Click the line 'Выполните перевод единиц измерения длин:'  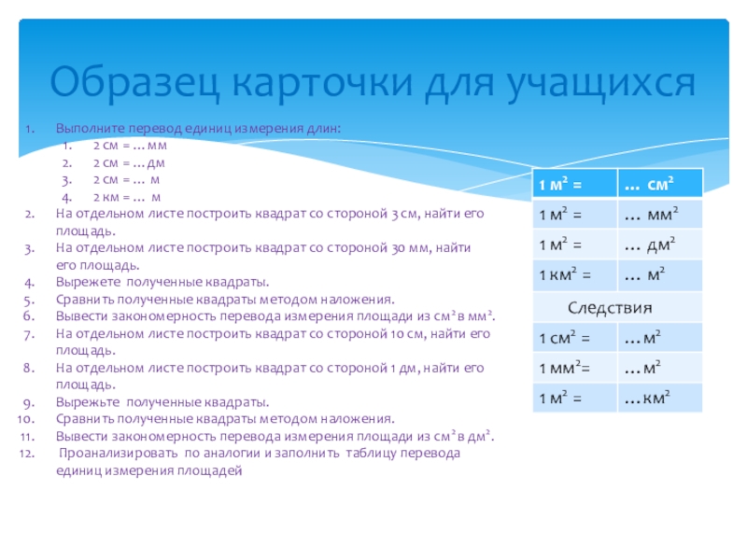198,128
